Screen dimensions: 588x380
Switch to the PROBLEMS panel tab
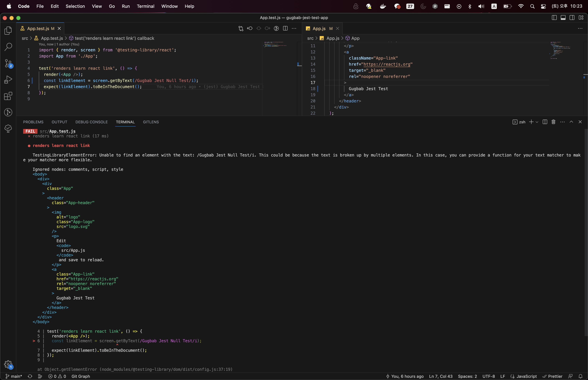click(x=33, y=122)
